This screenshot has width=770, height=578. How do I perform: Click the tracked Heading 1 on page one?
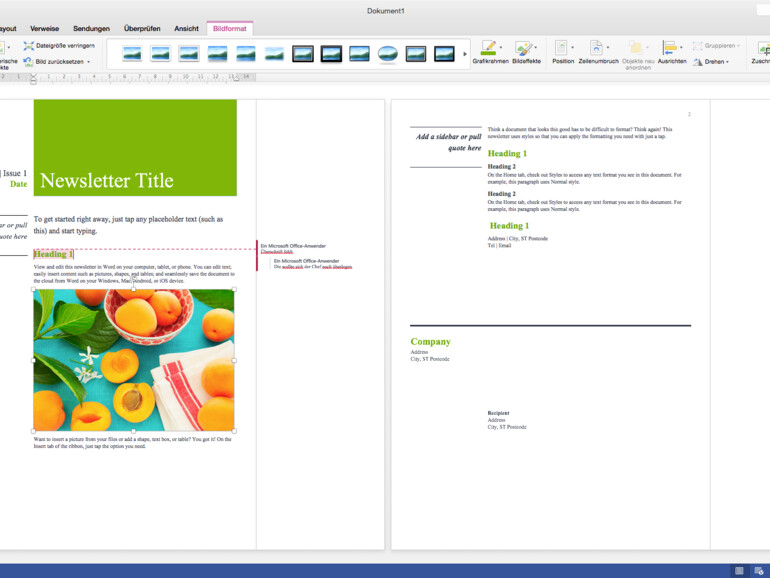click(x=53, y=254)
